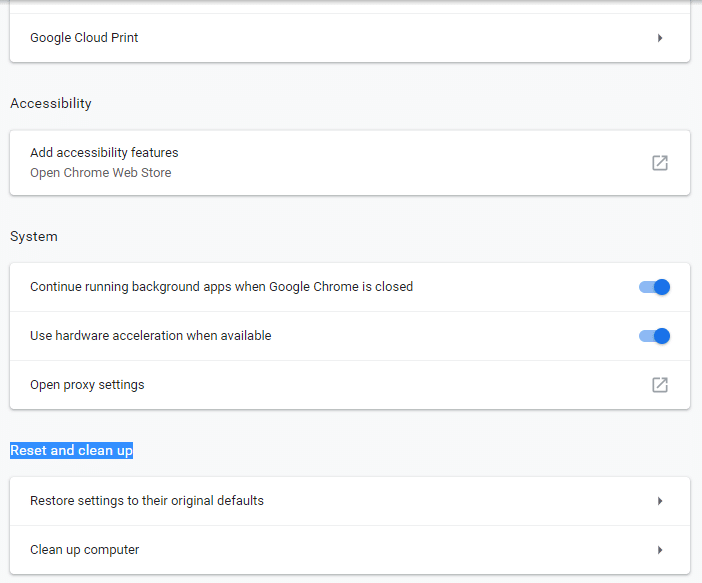Click the Open Chrome Web Store subtitle
Screen dimensions: 702x583
coord(100,173)
